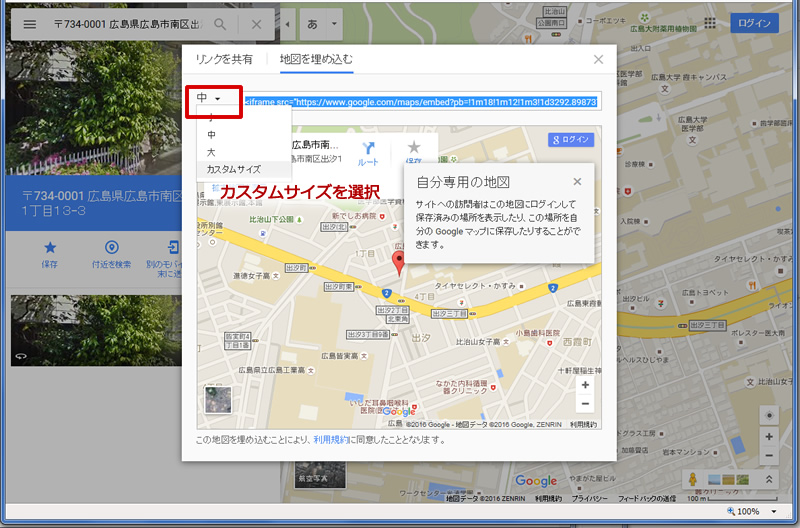Dismiss the 自分専用の地図 tooltip
This screenshot has height=528, width=800.
tap(577, 181)
